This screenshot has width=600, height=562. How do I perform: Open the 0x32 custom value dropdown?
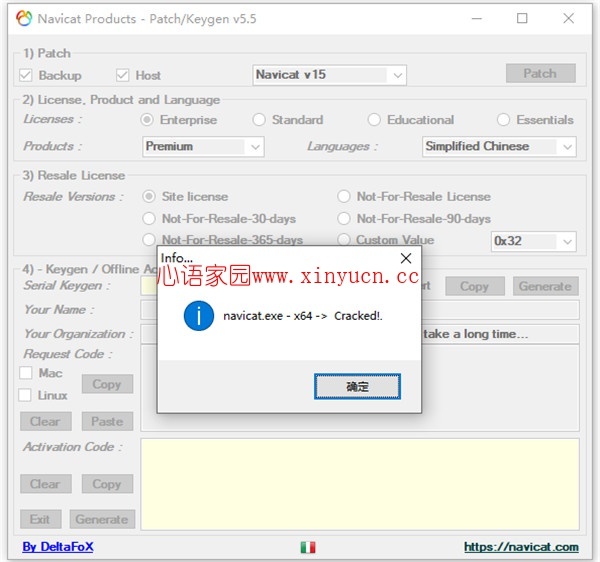tap(533, 241)
